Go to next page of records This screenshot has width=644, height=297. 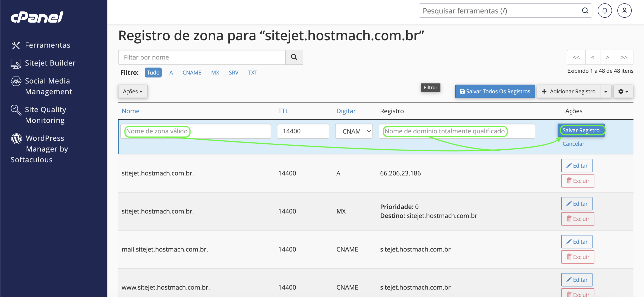[607, 57]
